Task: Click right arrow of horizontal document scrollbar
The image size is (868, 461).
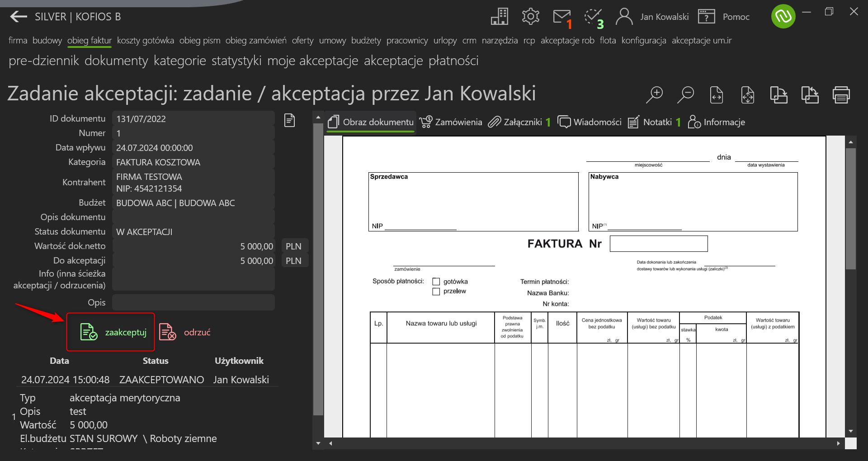Action: pos(838,443)
